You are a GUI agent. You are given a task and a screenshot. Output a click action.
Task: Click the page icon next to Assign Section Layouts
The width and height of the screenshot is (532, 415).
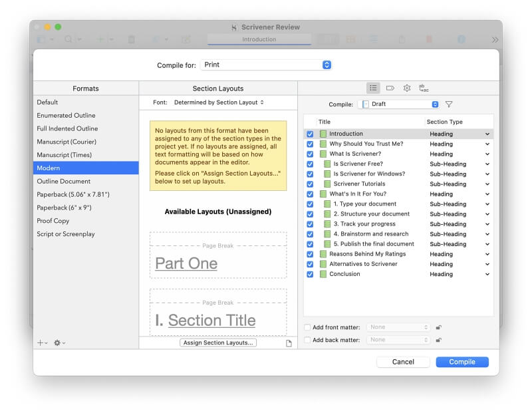coord(289,343)
